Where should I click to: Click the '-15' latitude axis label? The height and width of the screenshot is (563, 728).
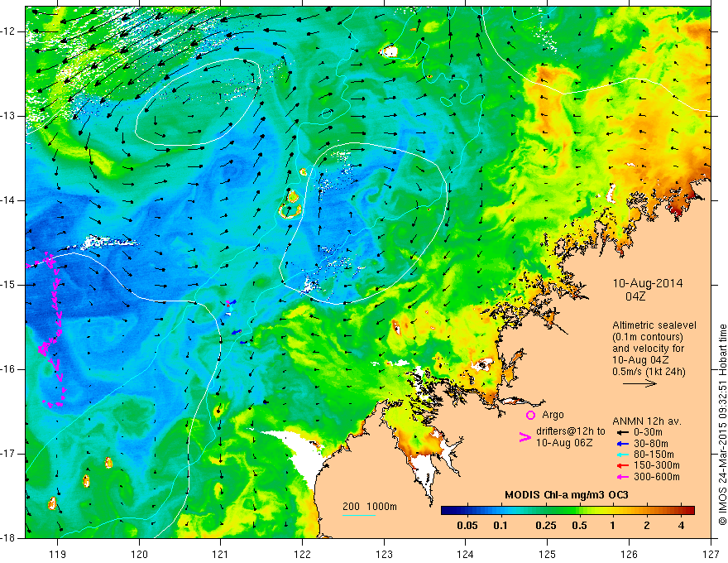[x=9, y=285]
